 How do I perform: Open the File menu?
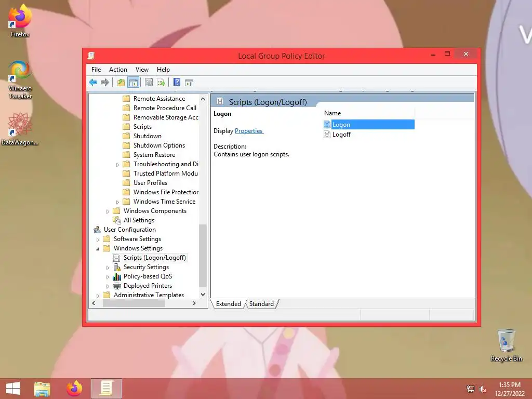click(x=96, y=70)
